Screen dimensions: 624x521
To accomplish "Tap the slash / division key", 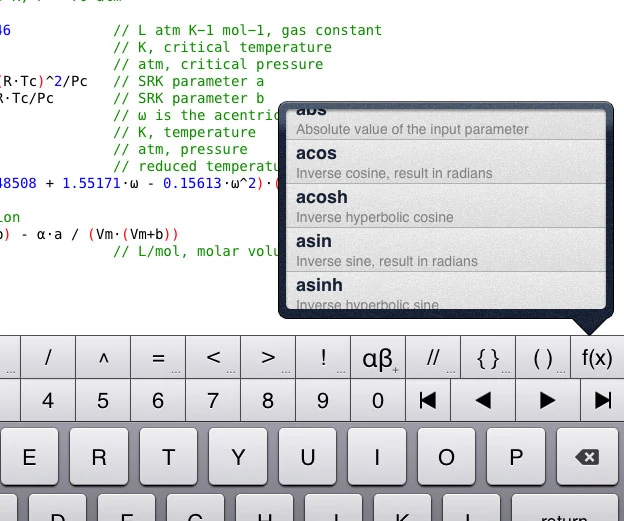I will coord(48,357).
